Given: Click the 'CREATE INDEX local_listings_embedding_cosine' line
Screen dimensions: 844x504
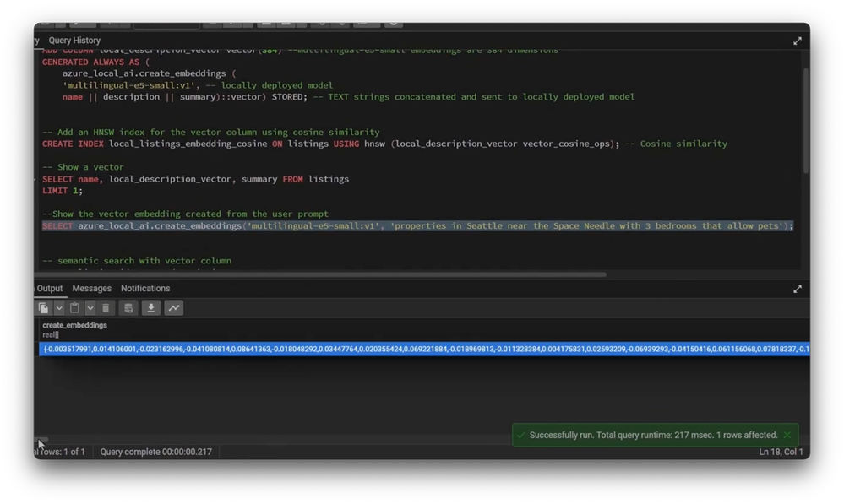Looking at the screenshot, I should pos(385,144).
